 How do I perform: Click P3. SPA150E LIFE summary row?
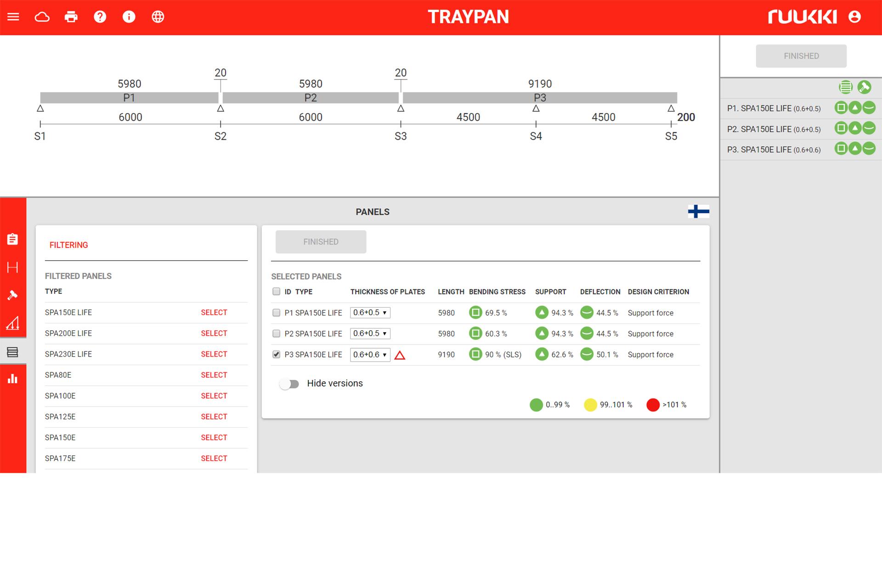[801, 149]
